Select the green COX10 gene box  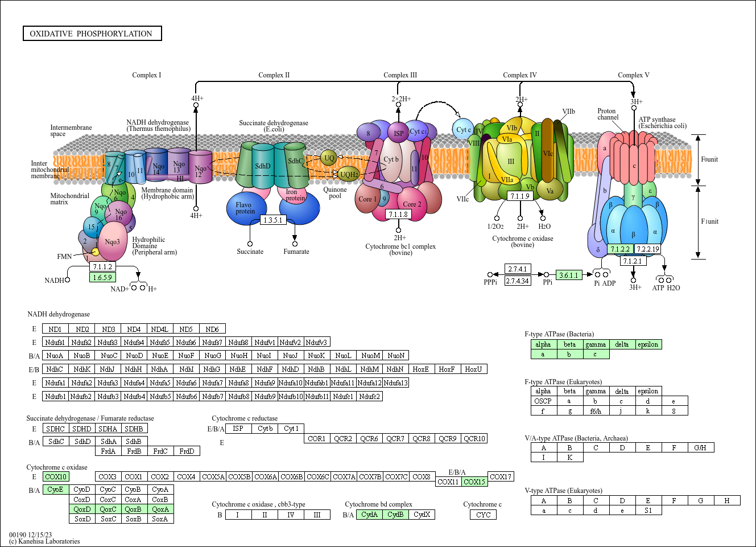pyautogui.click(x=55, y=476)
